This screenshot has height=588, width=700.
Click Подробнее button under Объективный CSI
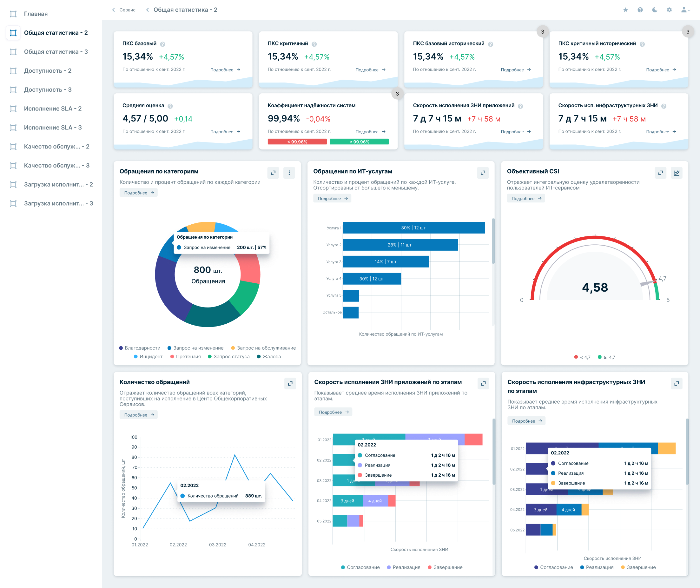click(x=526, y=198)
